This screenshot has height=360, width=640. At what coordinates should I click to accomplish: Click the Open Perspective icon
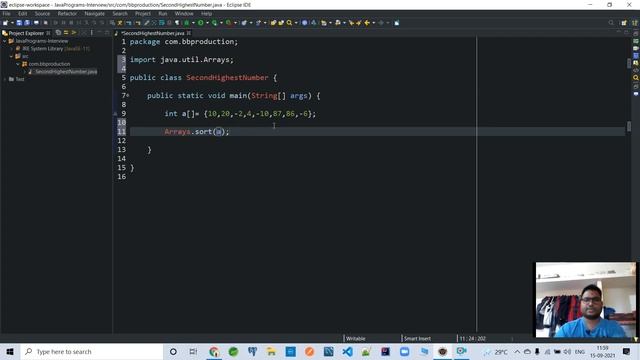coord(624,23)
